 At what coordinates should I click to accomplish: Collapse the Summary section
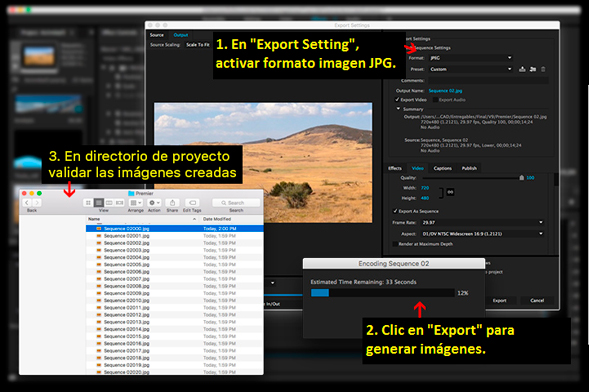pos(398,109)
